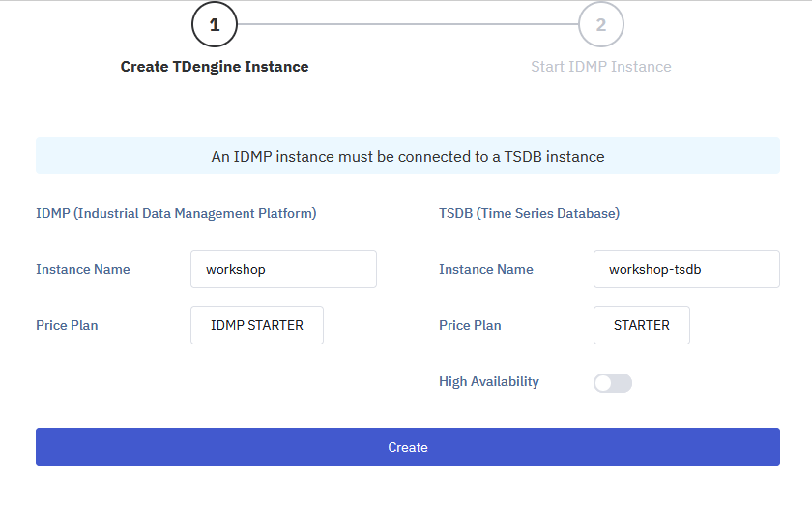Focus the TSDB instance name field containing workshop-tsdb
The height and width of the screenshot is (508, 812).
coord(686,269)
